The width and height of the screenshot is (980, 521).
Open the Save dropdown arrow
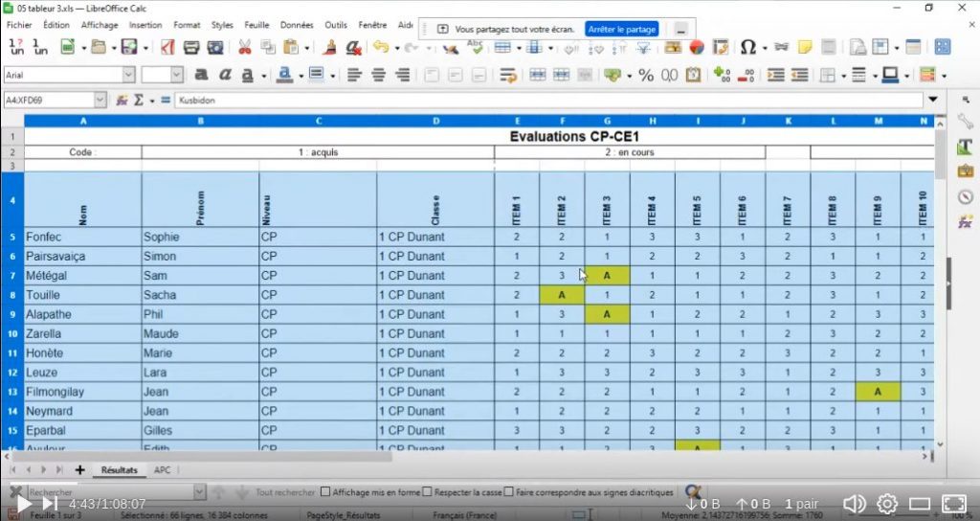tap(145, 48)
